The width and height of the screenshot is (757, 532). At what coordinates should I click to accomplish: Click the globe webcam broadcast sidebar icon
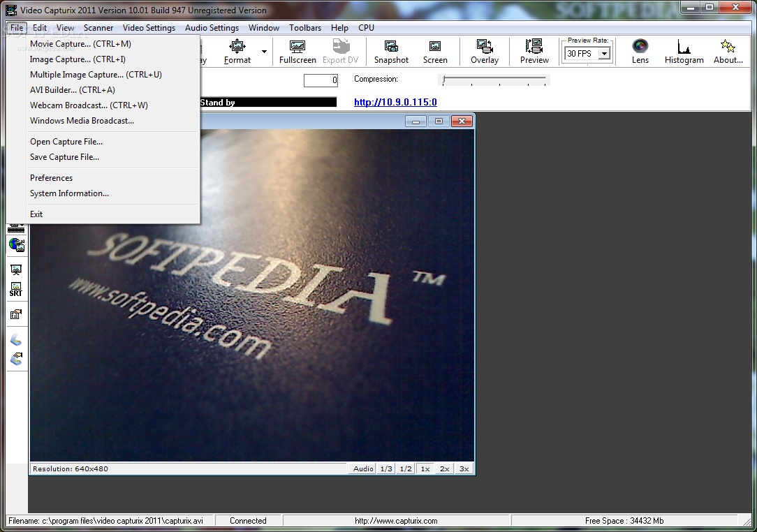coord(17,245)
